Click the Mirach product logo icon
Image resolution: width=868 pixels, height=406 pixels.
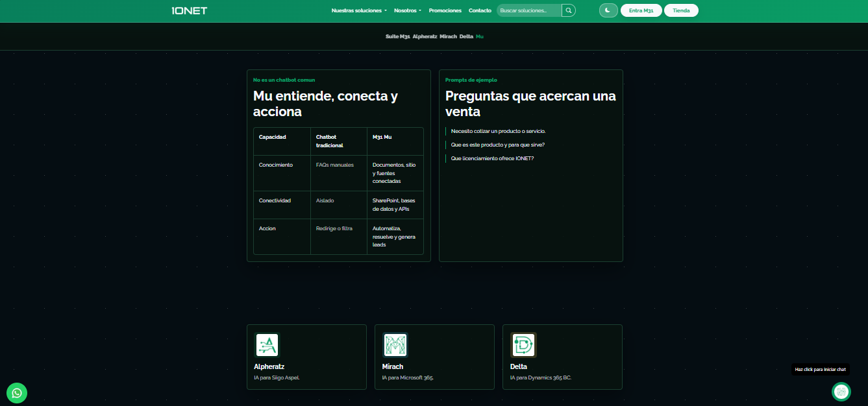(x=395, y=345)
